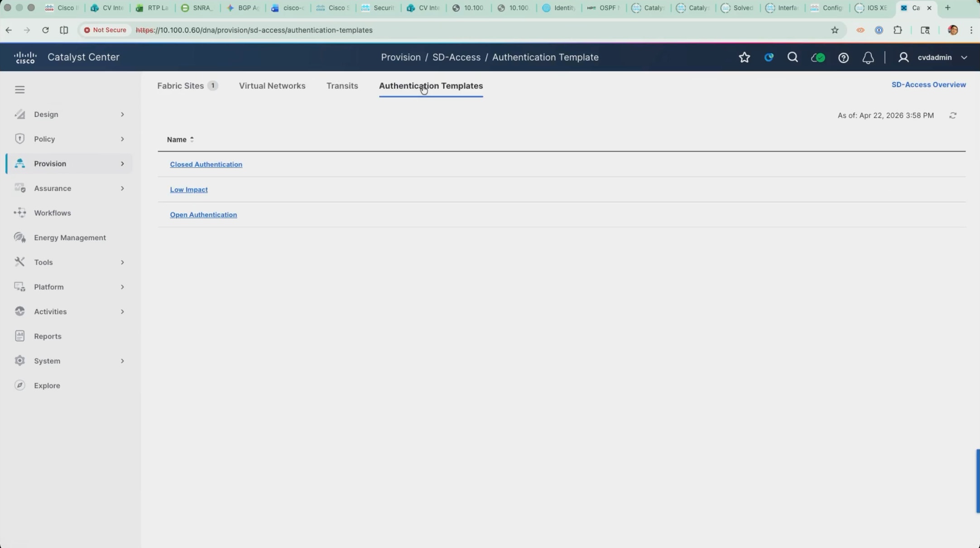Open the global search magnifier icon
This screenshot has width=980, height=548.
(x=793, y=57)
